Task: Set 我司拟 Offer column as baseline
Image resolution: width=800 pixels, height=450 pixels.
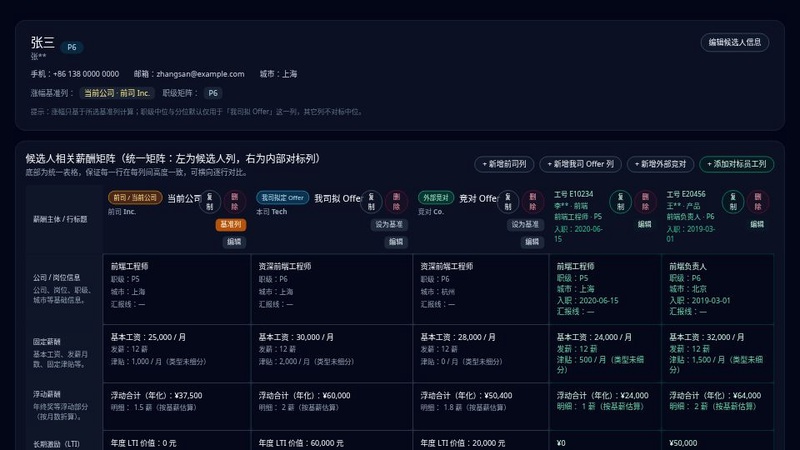Action: 389,224
